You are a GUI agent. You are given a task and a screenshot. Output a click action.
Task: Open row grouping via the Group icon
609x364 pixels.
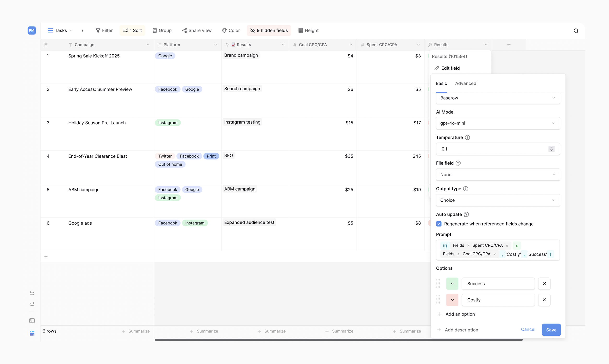(x=162, y=30)
